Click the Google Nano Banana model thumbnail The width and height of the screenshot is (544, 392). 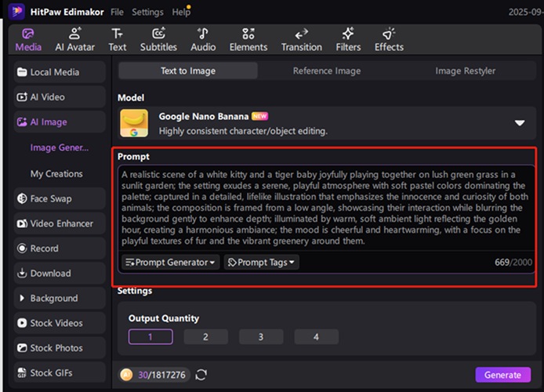134,123
